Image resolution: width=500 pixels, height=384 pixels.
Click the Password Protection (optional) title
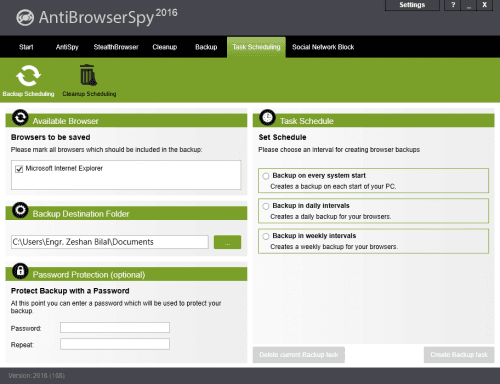[89, 275]
